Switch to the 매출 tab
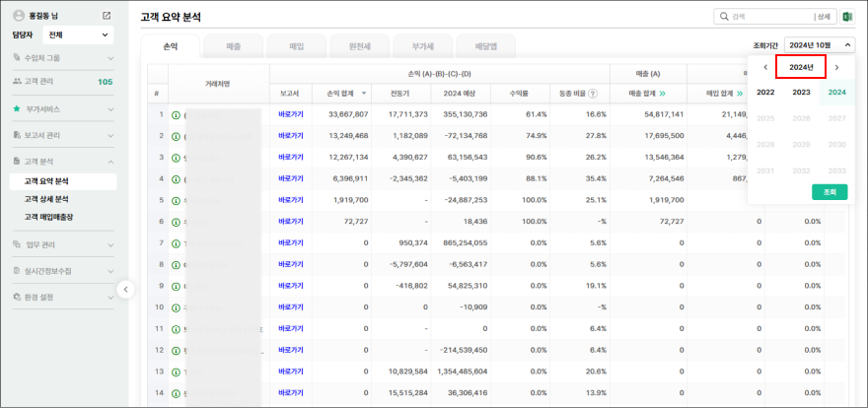The width and height of the screenshot is (868, 408). pyautogui.click(x=233, y=46)
